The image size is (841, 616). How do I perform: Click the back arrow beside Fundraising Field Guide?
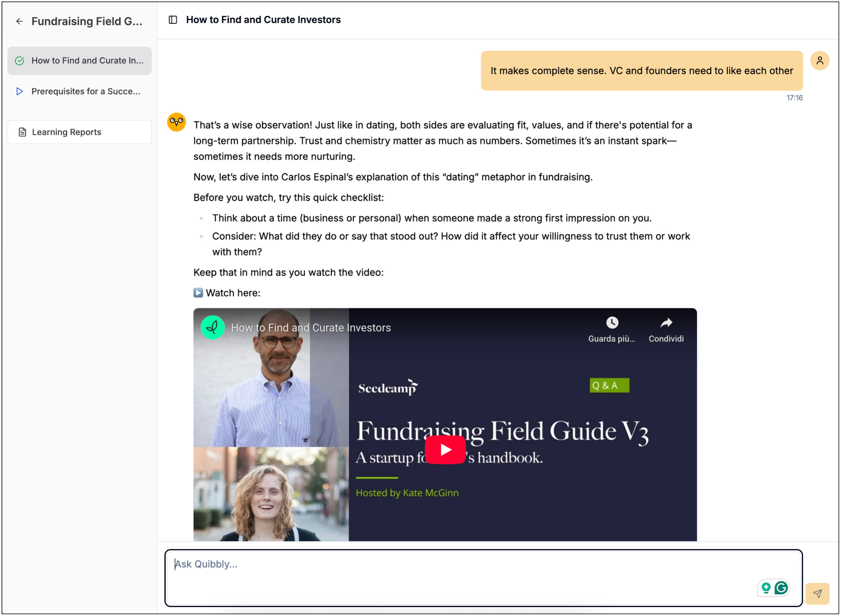point(19,21)
